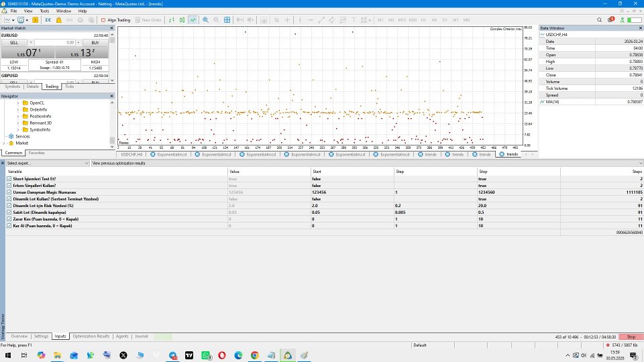The height and width of the screenshot is (362, 644).
Task: Switch chart to line chart mode
Action: tap(193, 19)
